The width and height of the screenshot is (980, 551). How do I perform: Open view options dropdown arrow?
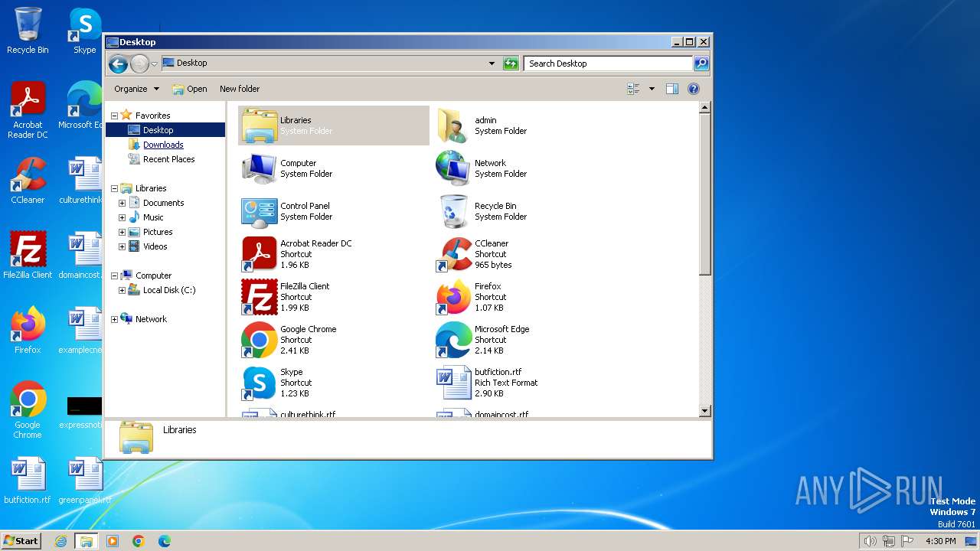652,89
